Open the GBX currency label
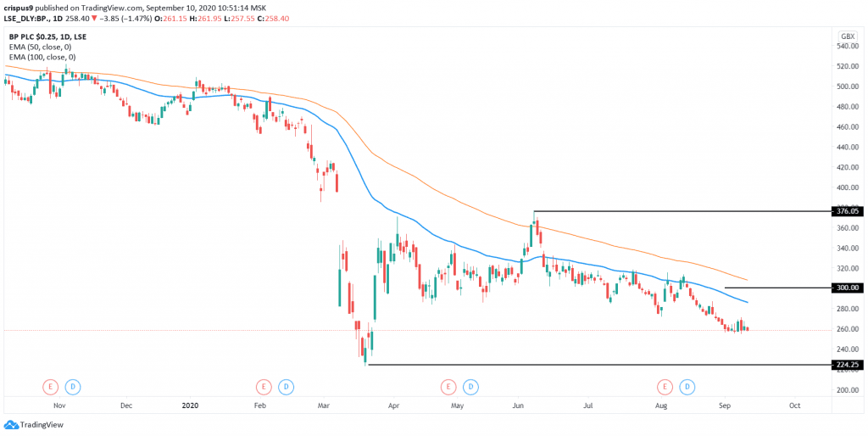The width and height of the screenshot is (868, 436). click(x=847, y=36)
